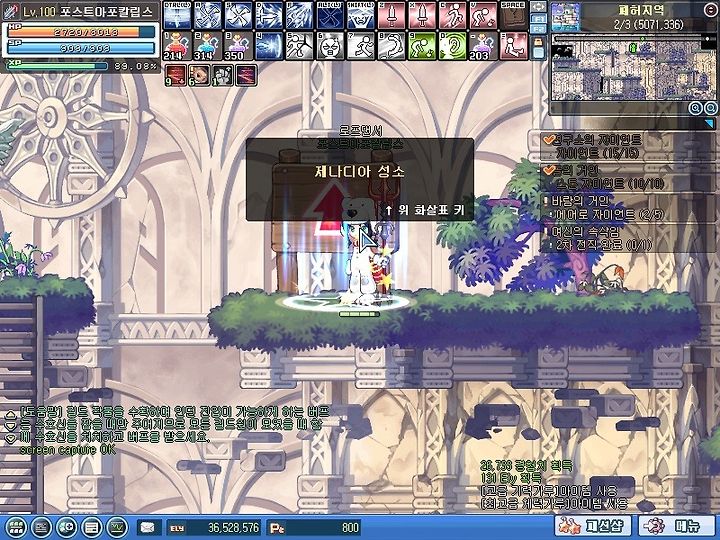720x540 pixels.
Task: Open the fourth round list button
Action: point(91,528)
